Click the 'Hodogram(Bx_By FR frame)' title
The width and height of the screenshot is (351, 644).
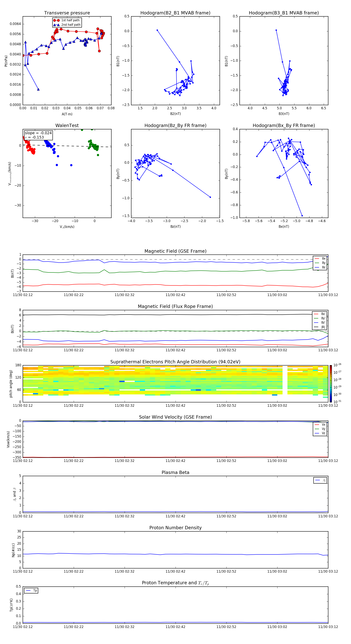pyautogui.click(x=284, y=125)
